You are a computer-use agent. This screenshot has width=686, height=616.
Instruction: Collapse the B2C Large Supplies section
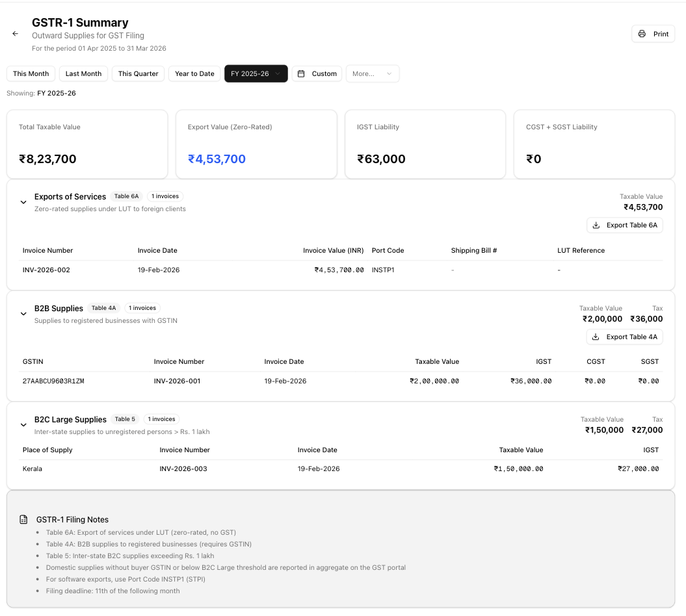(x=23, y=425)
